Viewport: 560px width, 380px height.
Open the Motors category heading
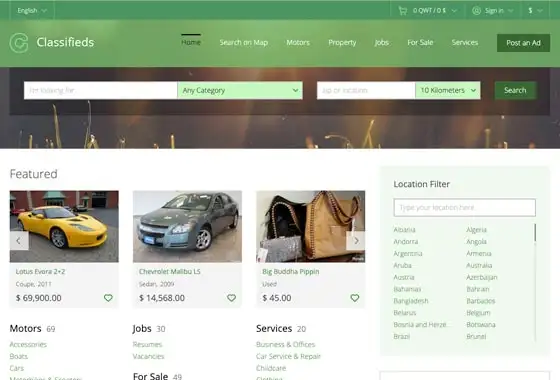(25, 328)
